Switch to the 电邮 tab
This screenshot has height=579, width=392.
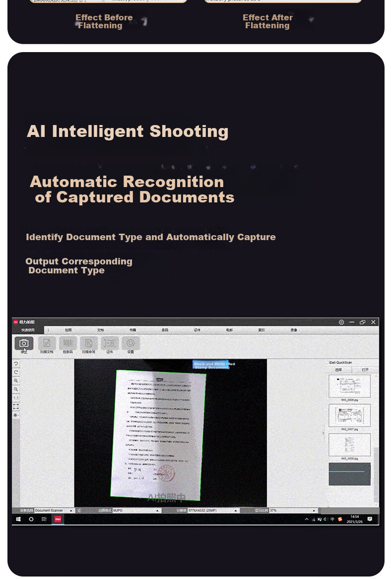pyautogui.click(x=229, y=330)
